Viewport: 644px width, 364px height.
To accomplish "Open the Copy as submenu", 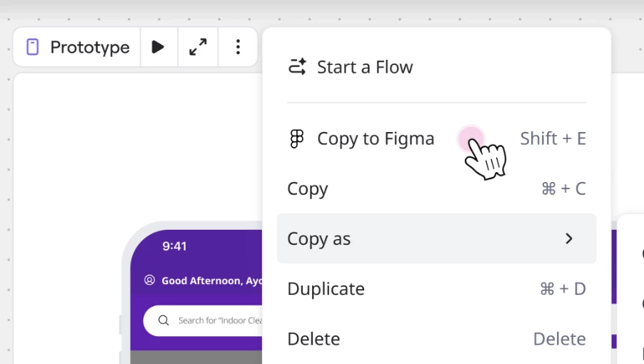I will point(436,238).
